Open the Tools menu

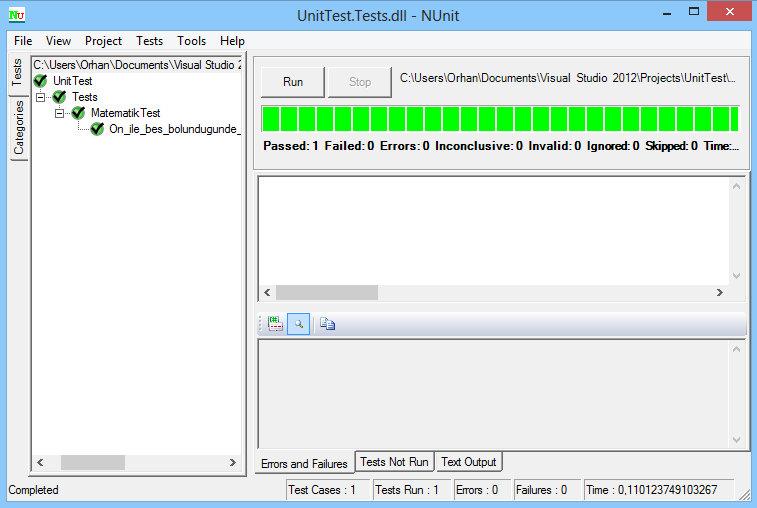tap(191, 41)
